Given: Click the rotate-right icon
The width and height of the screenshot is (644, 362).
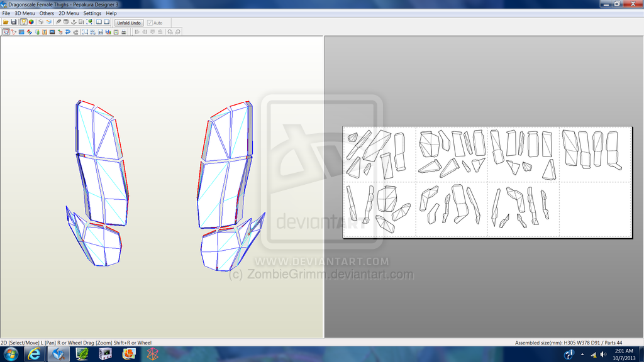Looking at the screenshot, I should coord(178,31).
